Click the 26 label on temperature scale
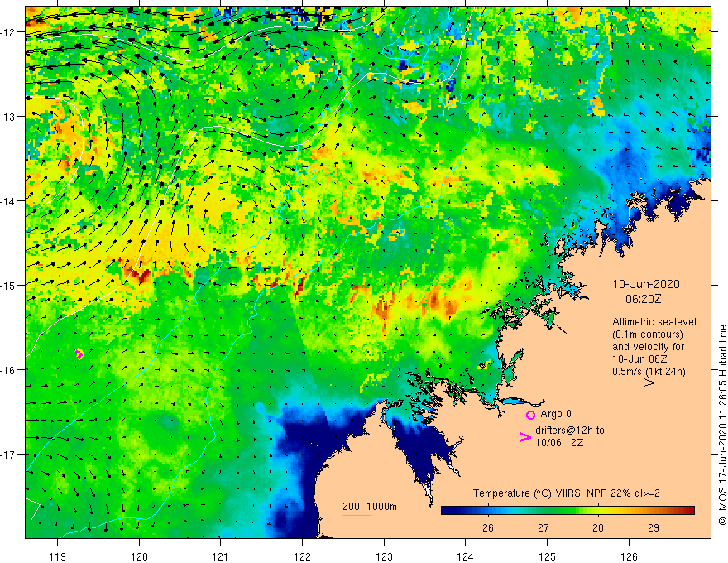The width and height of the screenshot is (728, 563). point(487,527)
